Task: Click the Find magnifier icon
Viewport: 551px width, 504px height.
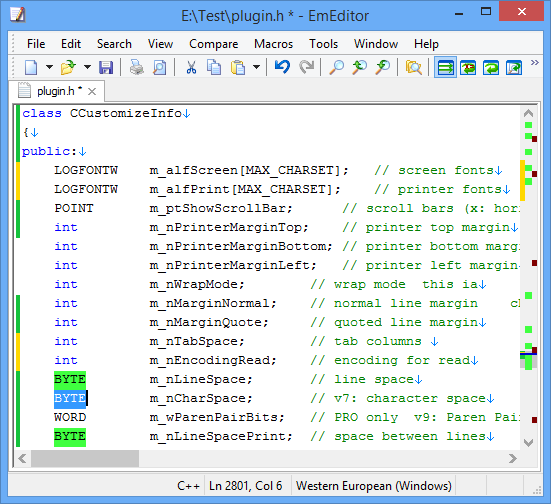Action: pyautogui.click(x=336, y=67)
